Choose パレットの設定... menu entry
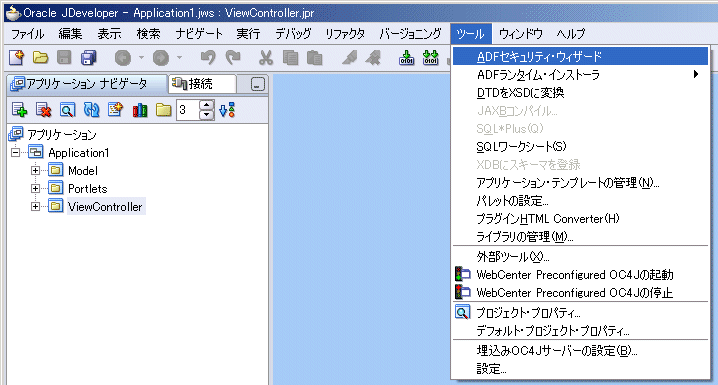This screenshot has height=385, width=718. pyautogui.click(x=580, y=201)
